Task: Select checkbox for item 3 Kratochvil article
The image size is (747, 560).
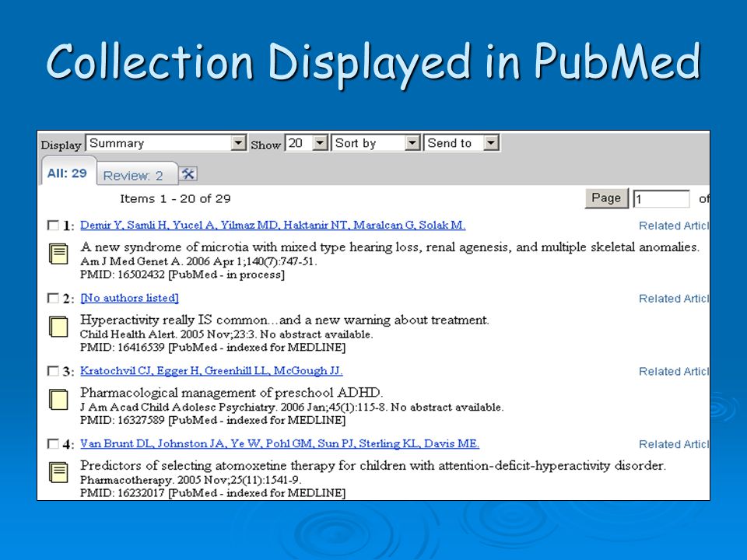Action: click(x=53, y=371)
